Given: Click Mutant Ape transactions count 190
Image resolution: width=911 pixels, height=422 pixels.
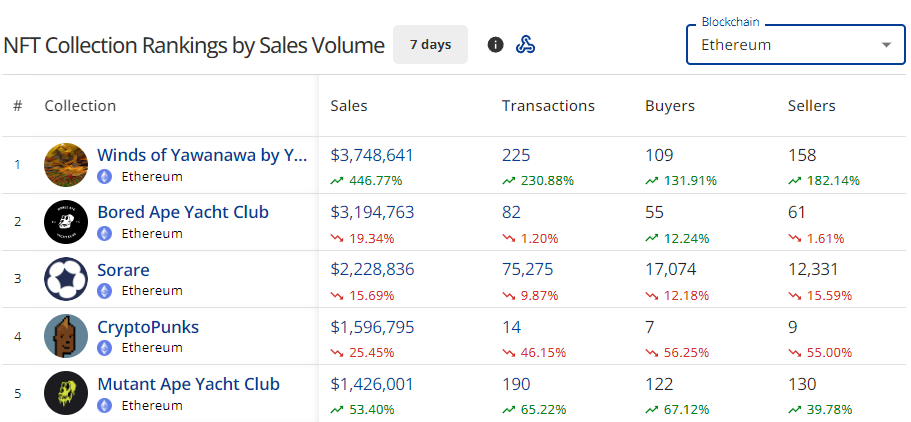Looking at the screenshot, I should [516, 384].
